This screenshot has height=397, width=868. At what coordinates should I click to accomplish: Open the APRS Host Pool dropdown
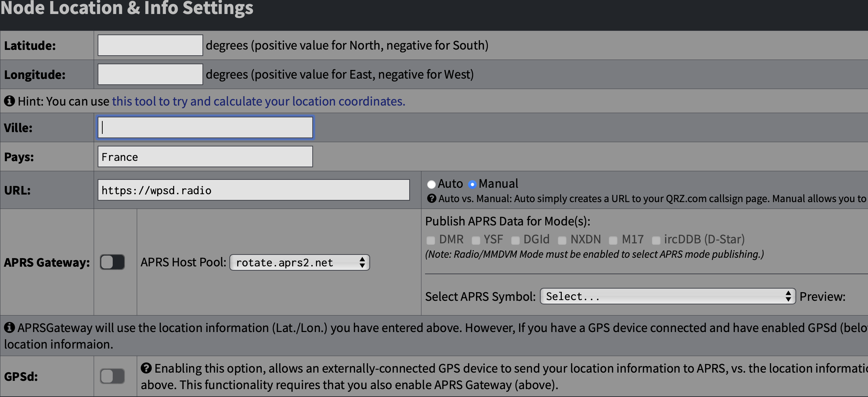[299, 262]
